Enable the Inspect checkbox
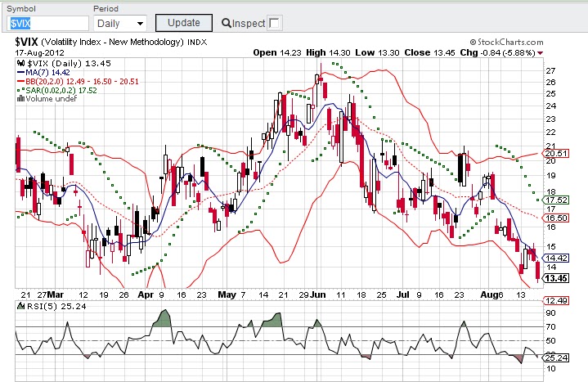This screenshot has width=588, height=382. point(275,23)
